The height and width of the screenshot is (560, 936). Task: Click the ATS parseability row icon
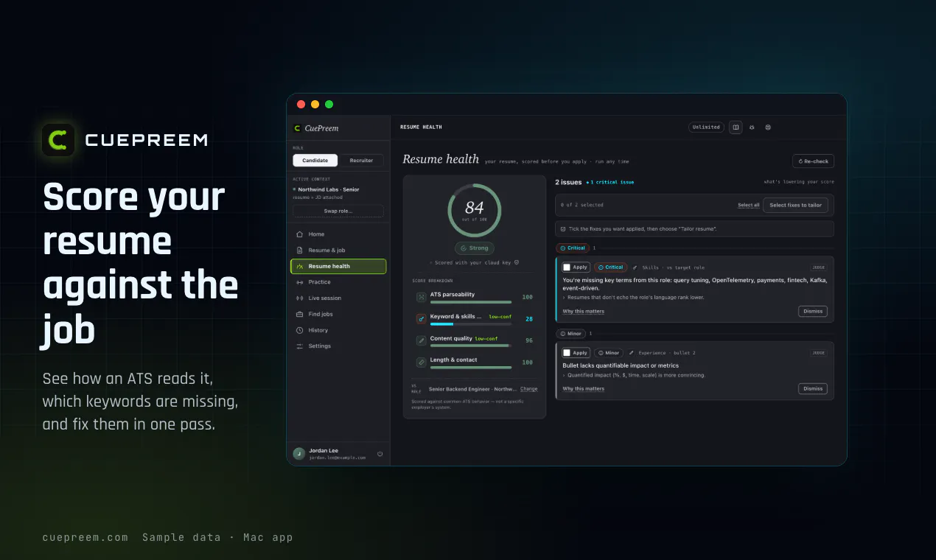421,297
